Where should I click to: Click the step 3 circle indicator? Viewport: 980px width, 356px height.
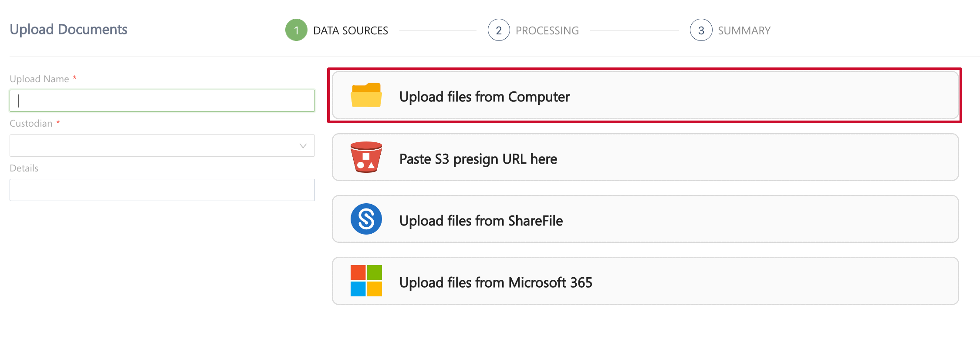coord(701,30)
